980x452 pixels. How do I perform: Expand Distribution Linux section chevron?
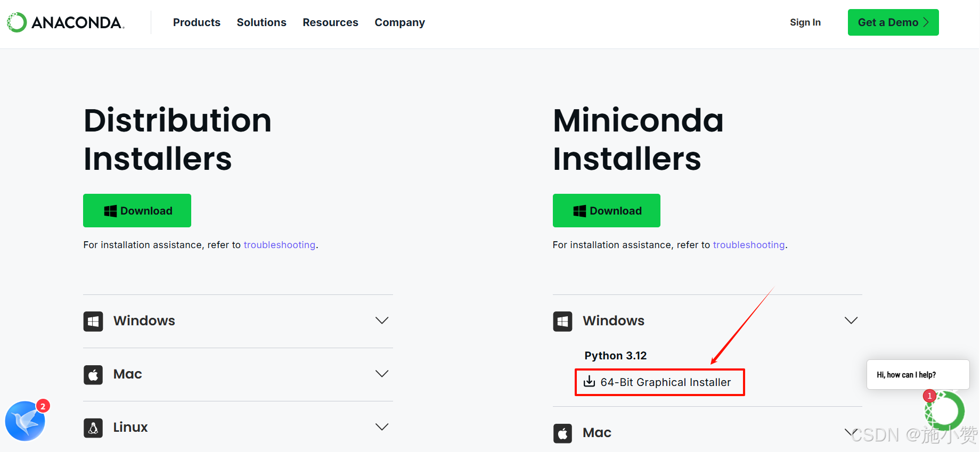[x=382, y=427]
